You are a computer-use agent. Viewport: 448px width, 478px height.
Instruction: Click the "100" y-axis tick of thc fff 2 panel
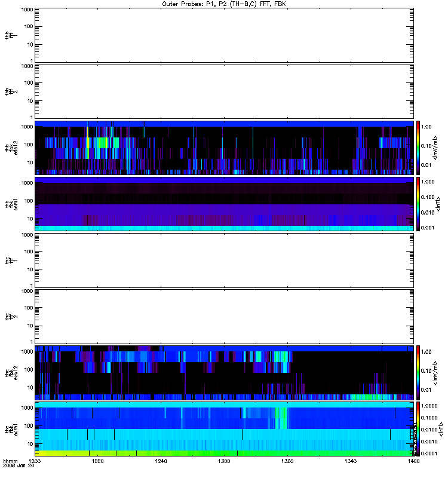tap(29, 308)
